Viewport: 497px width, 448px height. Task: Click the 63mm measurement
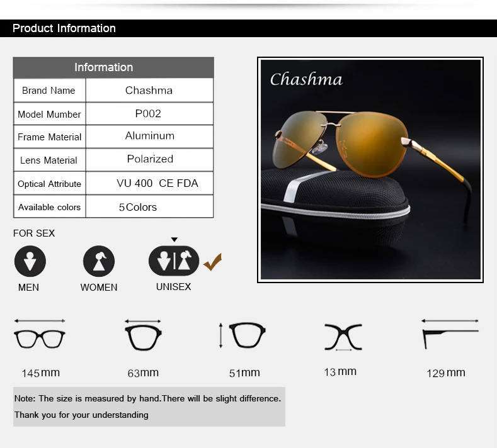point(143,373)
